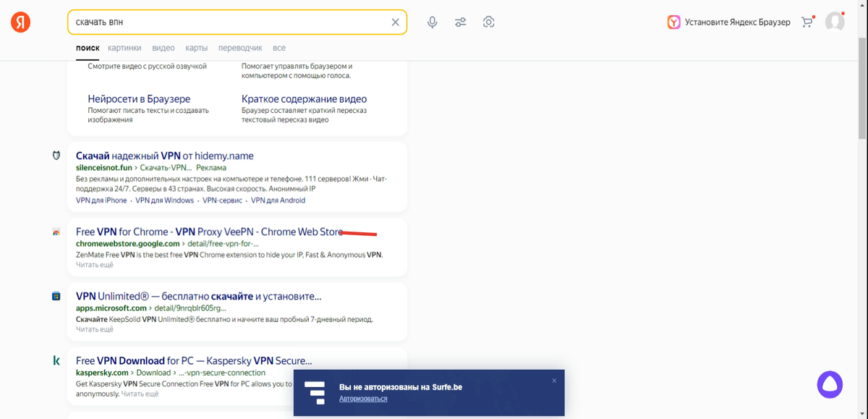This screenshot has height=419, width=868.
Task: Click Установите Яндекс Браузер link
Action: click(738, 22)
